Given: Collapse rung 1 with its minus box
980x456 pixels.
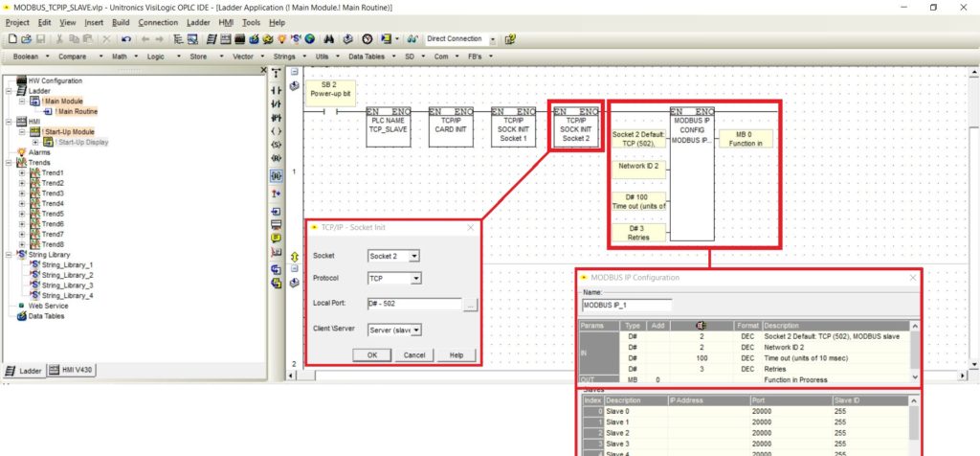Looking at the screenshot, I should 295,71.
